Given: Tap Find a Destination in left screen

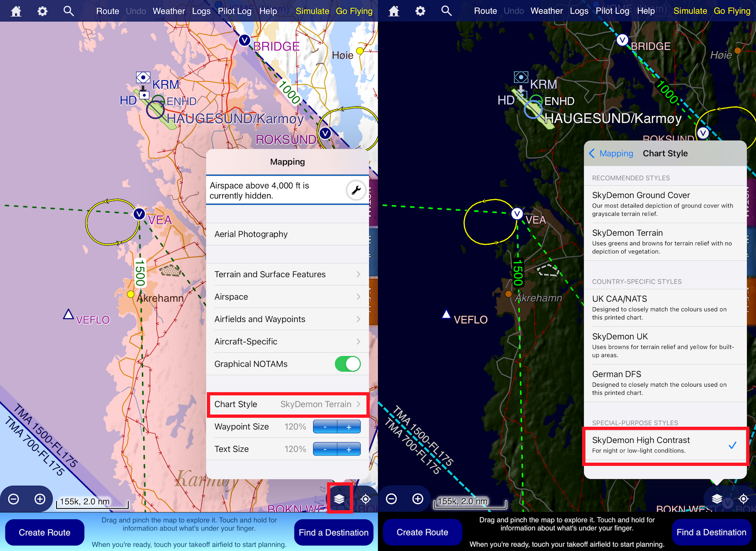Looking at the screenshot, I should tap(334, 532).
